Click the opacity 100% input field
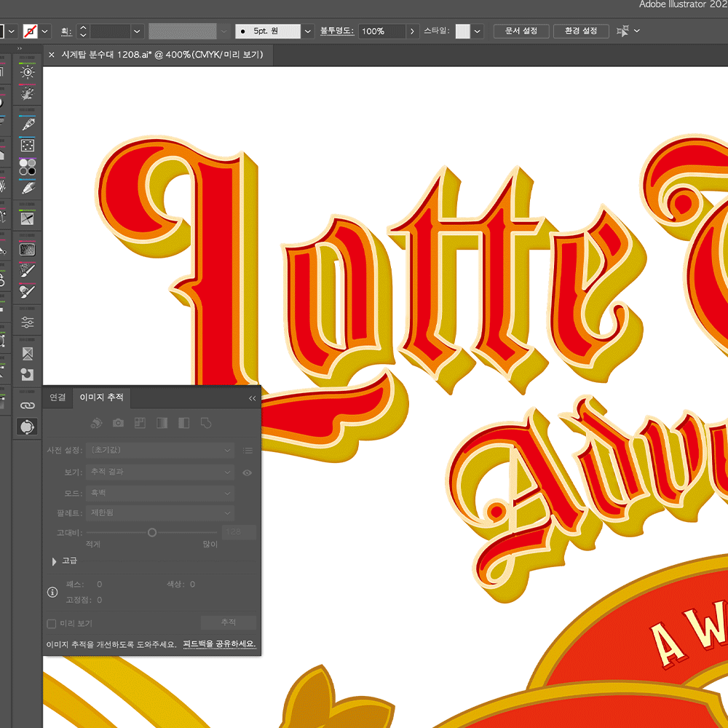The image size is (728, 728). tap(381, 31)
